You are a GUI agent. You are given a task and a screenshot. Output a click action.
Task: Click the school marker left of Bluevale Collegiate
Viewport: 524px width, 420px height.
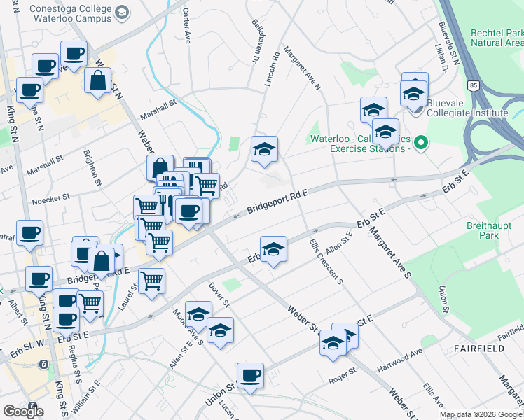point(373,112)
